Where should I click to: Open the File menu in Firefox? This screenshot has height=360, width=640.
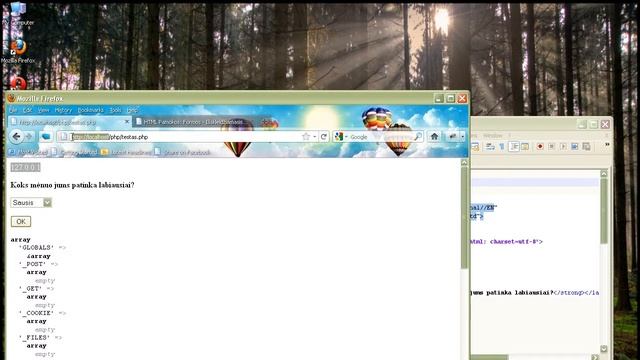(x=13, y=110)
